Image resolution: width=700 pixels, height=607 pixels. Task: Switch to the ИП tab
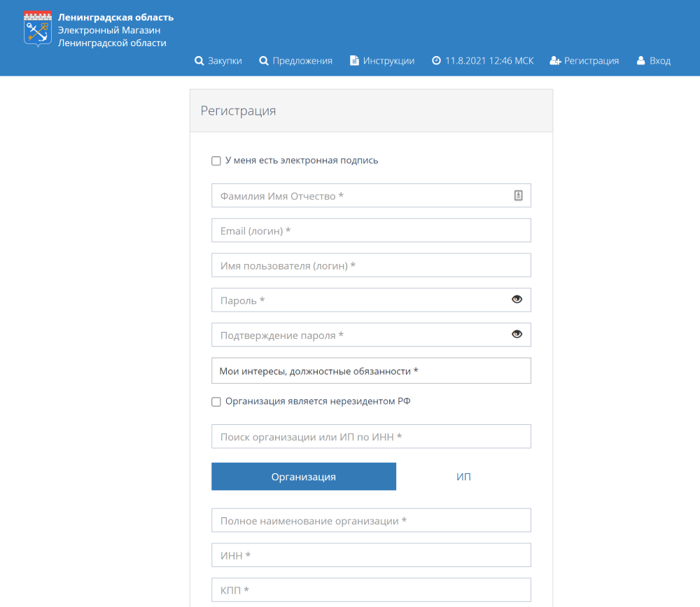coord(463,477)
